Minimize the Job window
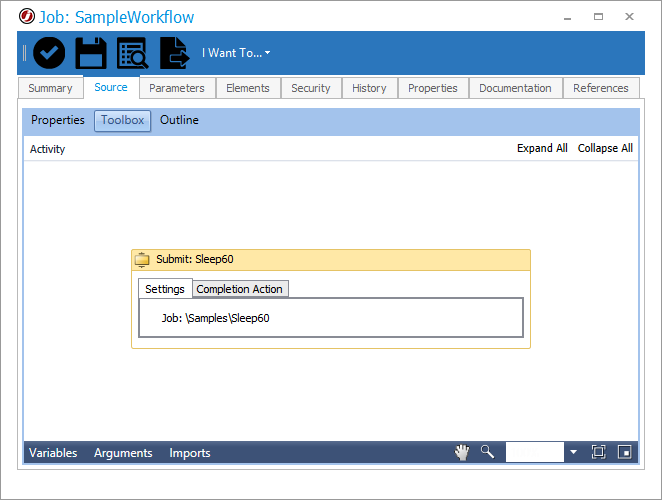This screenshot has width=662, height=500. click(x=567, y=17)
